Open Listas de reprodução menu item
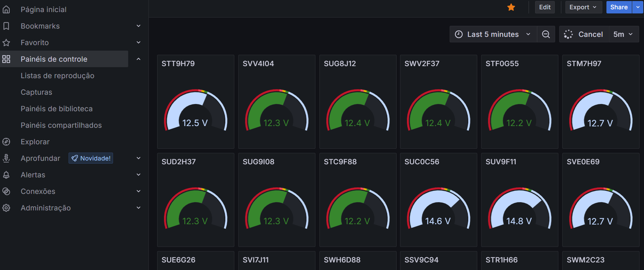This screenshot has width=644, height=270. 58,76
